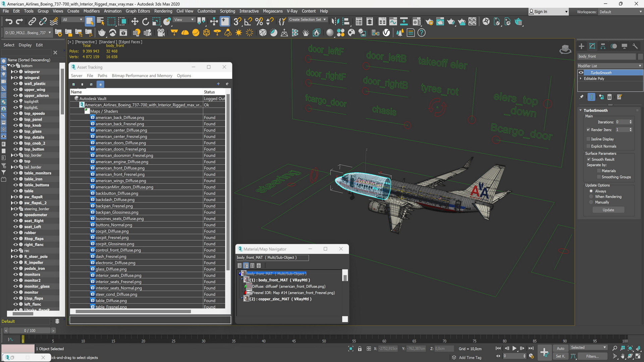Select the When Rendering update option
The width and height of the screenshot is (644, 362).
click(x=591, y=197)
